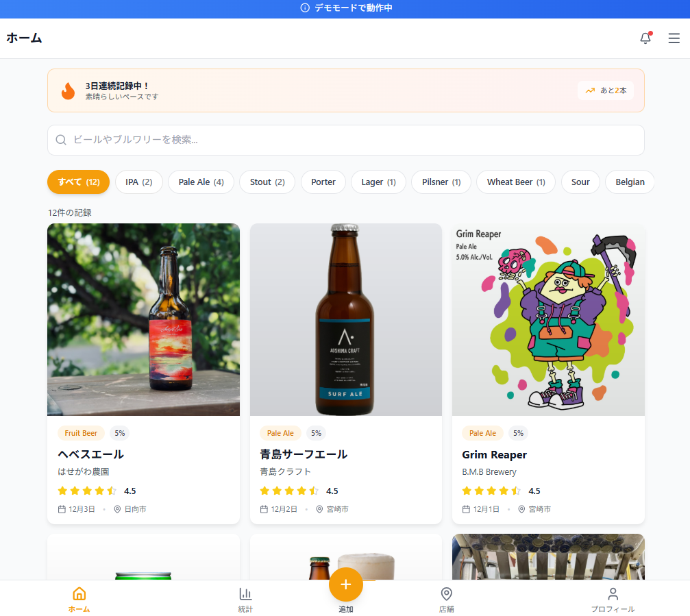The width and height of the screenshot is (690, 616).
Task: Open notifications bell icon
Action: pos(645,38)
